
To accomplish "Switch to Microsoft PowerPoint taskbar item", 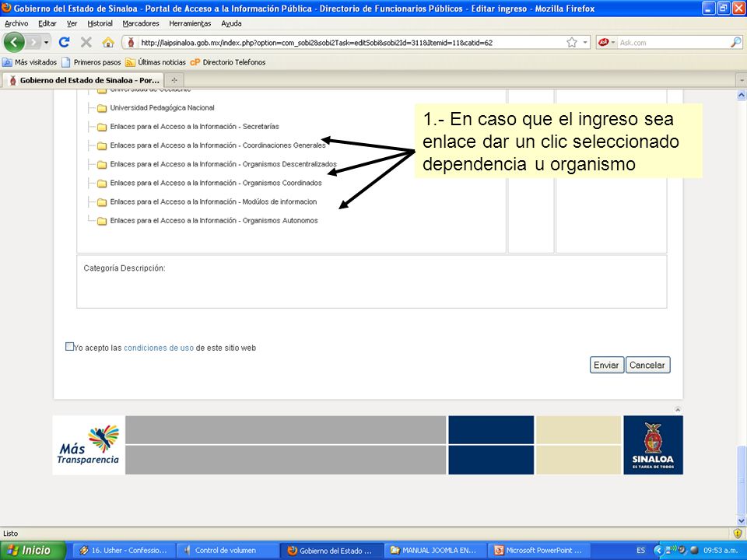I will tap(538, 551).
